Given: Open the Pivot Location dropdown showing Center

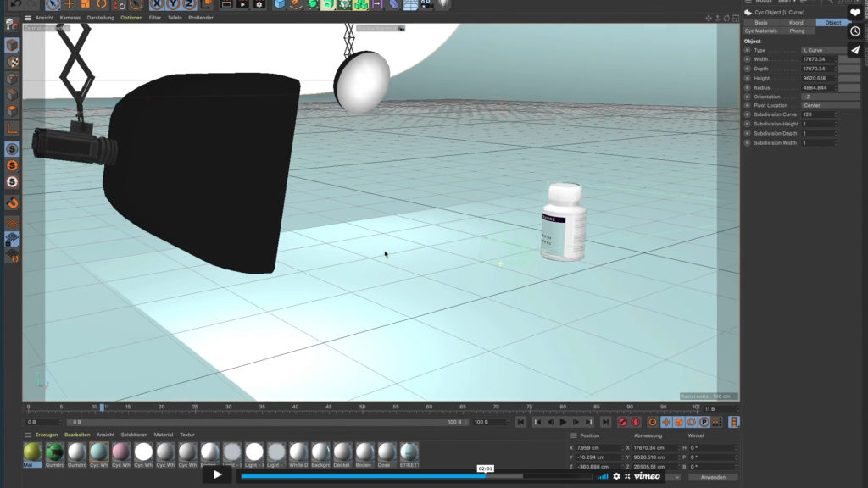Looking at the screenshot, I should [831, 105].
